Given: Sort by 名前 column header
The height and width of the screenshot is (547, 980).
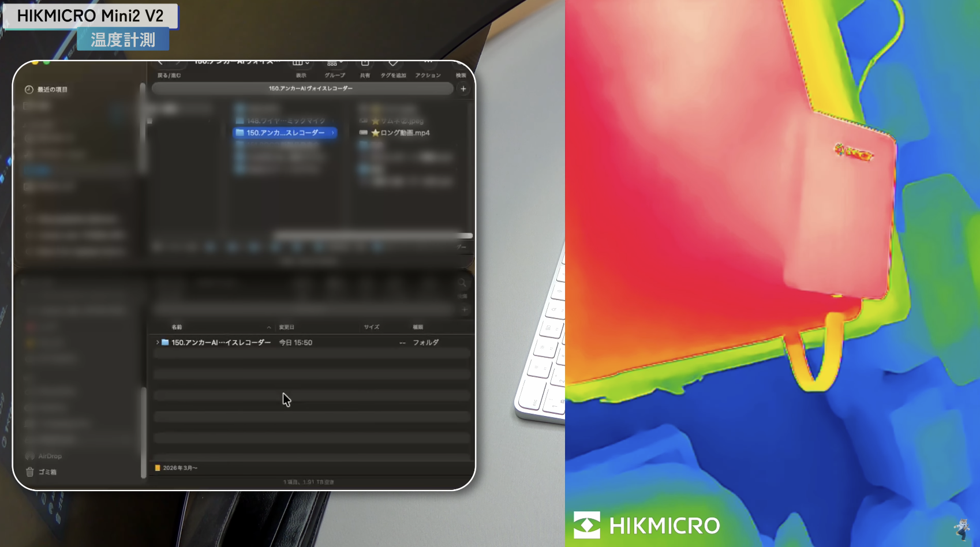Looking at the screenshot, I should point(177,327).
